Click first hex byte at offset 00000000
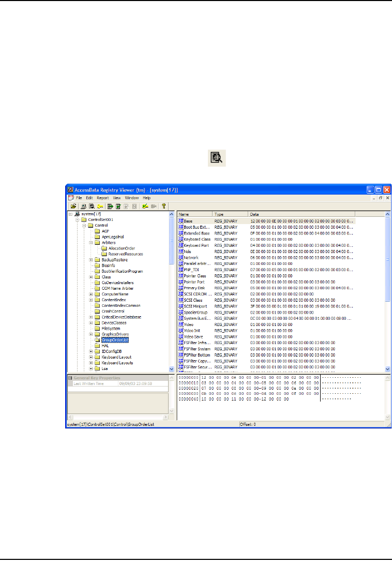 click(x=204, y=377)
